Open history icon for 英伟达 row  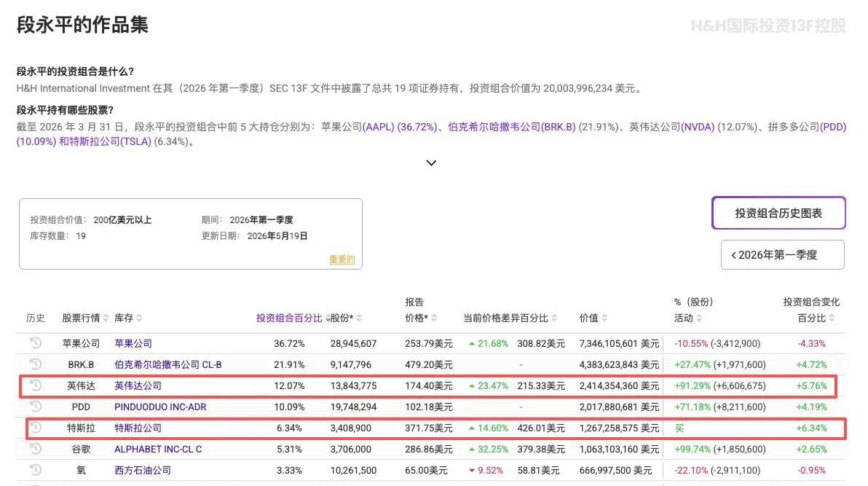click(x=36, y=385)
